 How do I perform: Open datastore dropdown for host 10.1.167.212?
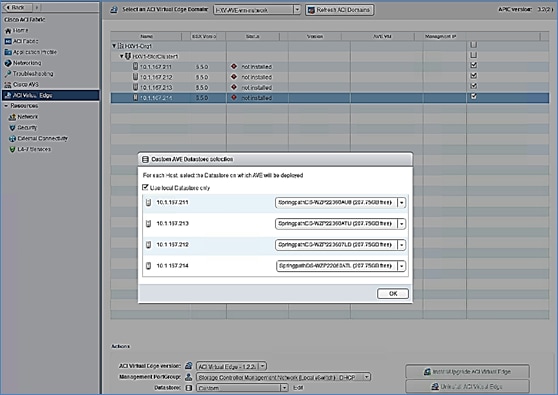[341, 245]
